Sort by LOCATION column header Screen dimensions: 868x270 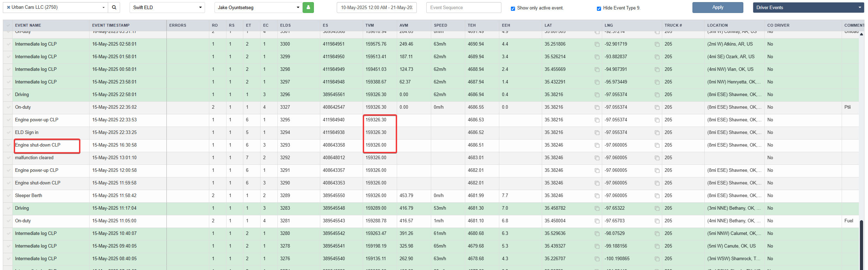tap(717, 25)
